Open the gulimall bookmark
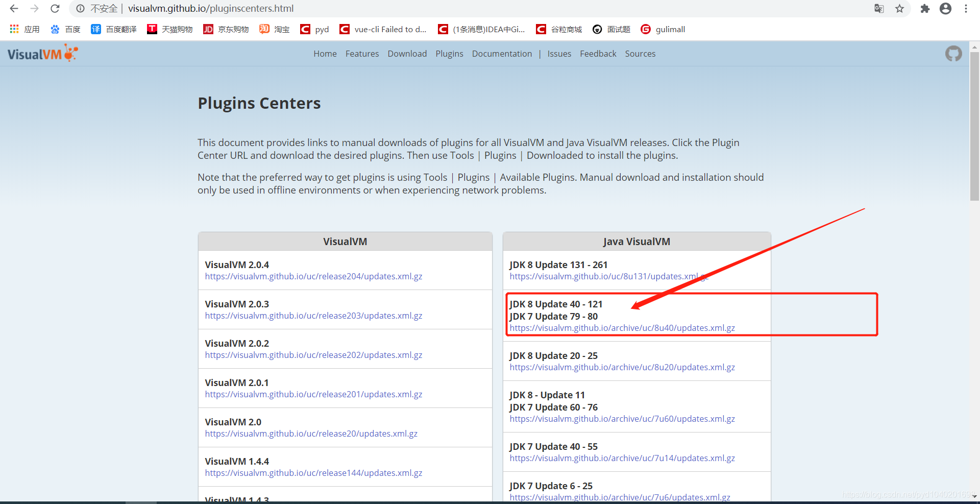The image size is (980, 504). pos(663,29)
